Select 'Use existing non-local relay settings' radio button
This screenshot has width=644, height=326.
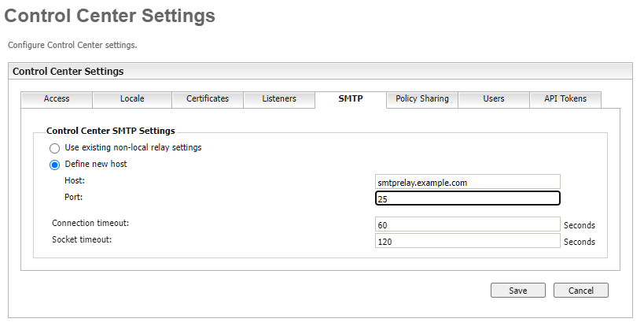(54, 148)
